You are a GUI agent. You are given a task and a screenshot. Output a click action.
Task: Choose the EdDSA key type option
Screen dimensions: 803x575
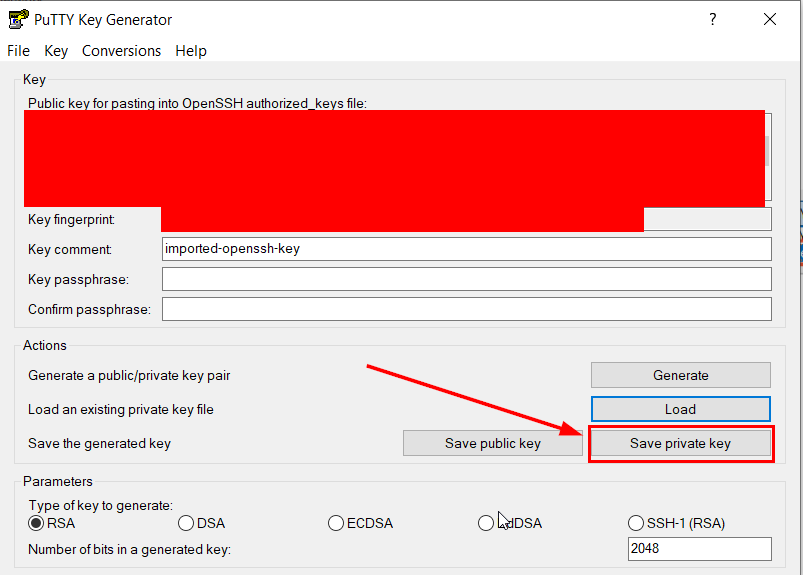click(x=486, y=523)
